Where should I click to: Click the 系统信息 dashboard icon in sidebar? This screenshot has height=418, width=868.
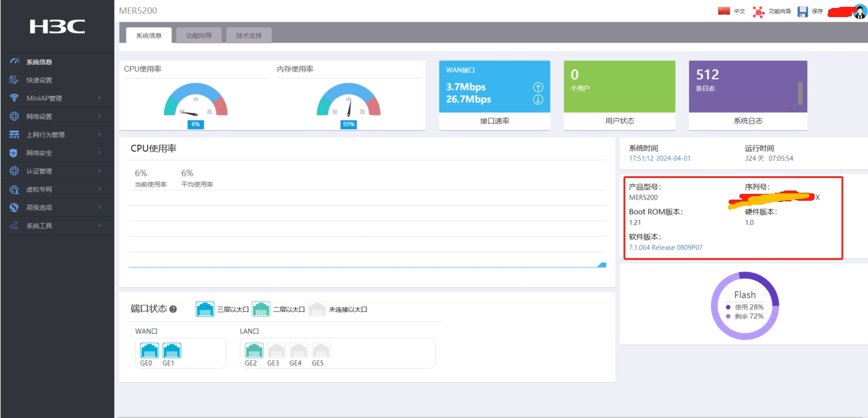[15, 62]
